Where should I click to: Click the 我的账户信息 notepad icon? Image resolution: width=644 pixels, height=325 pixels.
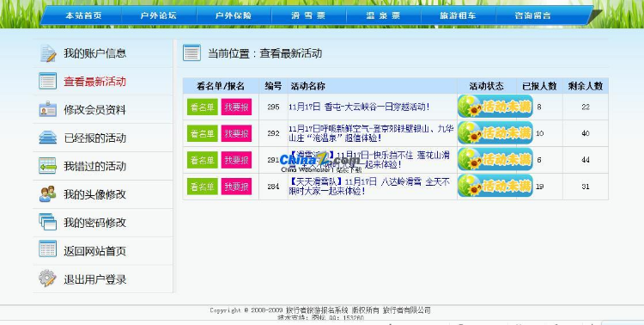pyautogui.click(x=47, y=53)
